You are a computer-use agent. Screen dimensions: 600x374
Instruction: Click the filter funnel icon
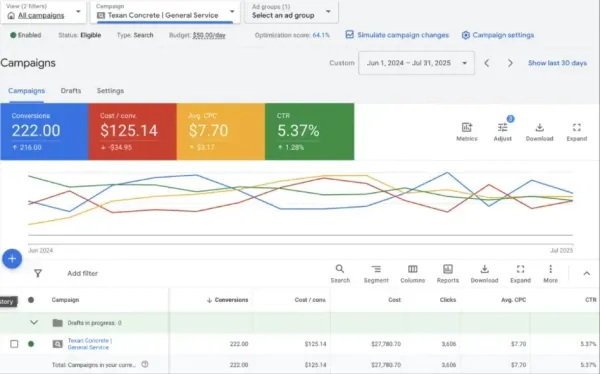click(x=38, y=273)
